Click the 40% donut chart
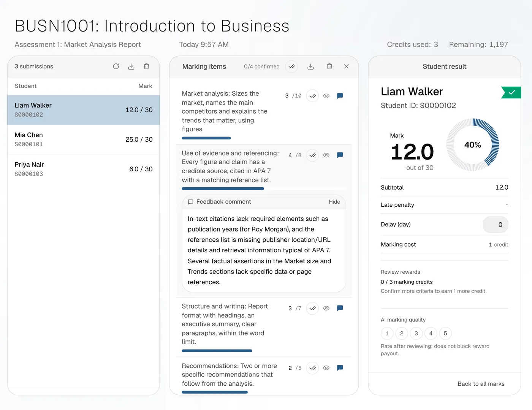The width and height of the screenshot is (532, 410). click(x=472, y=145)
